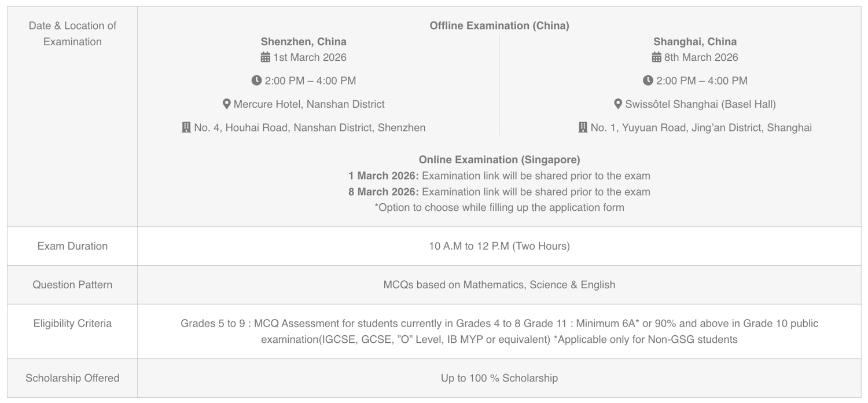Click the 1 March 2026 online exam line
Screen dimensions: 868x403
499,176
